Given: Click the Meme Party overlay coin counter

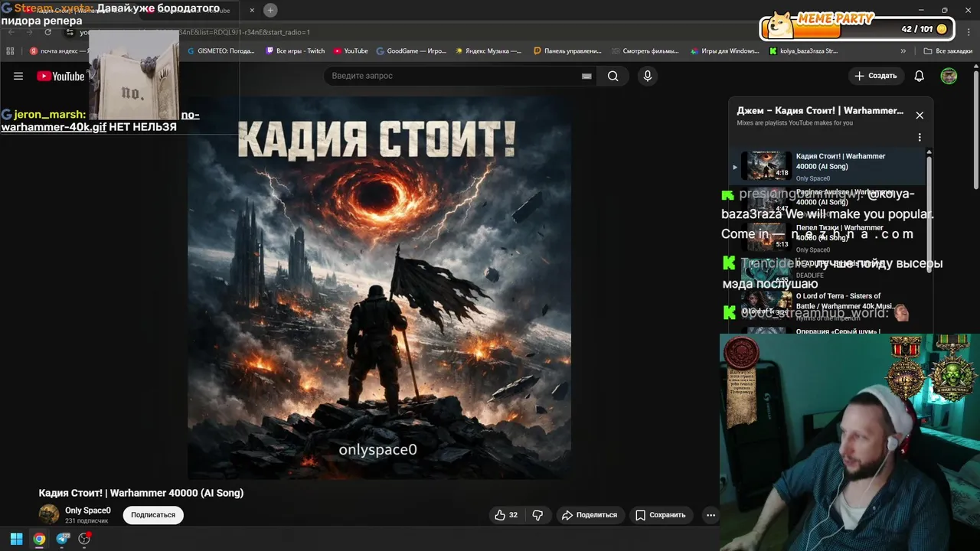Looking at the screenshot, I should point(924,29).
